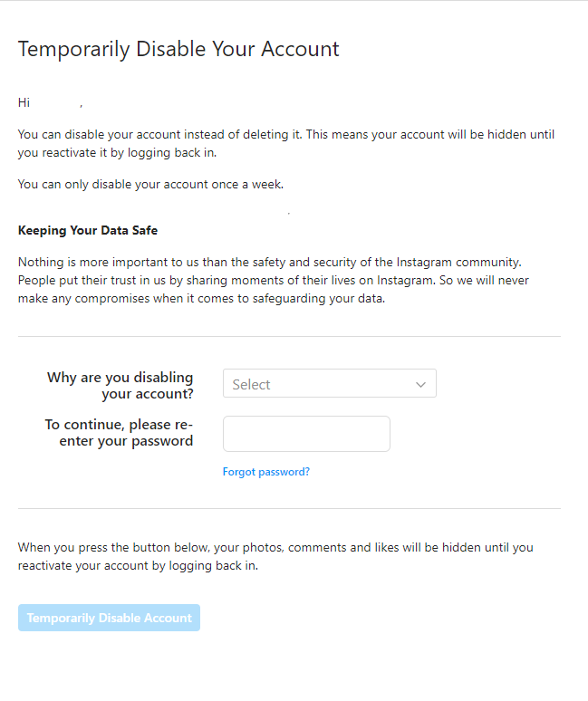Open the reason for disabling dropdown

(x=329, y=384)
